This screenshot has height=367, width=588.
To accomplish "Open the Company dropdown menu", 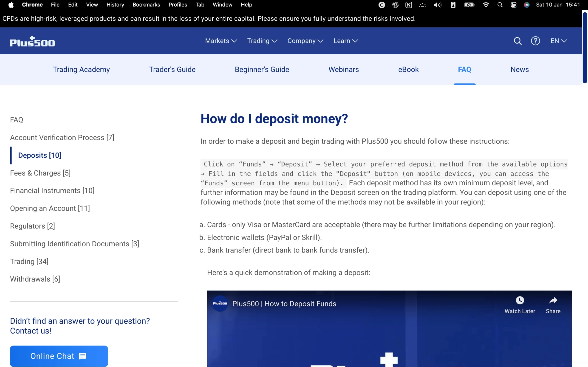I will point(305,41).
